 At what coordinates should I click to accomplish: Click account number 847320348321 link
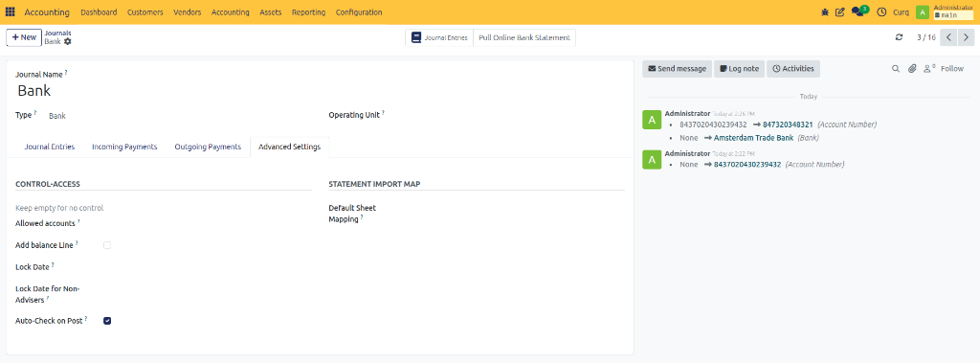tap(788, 125)
